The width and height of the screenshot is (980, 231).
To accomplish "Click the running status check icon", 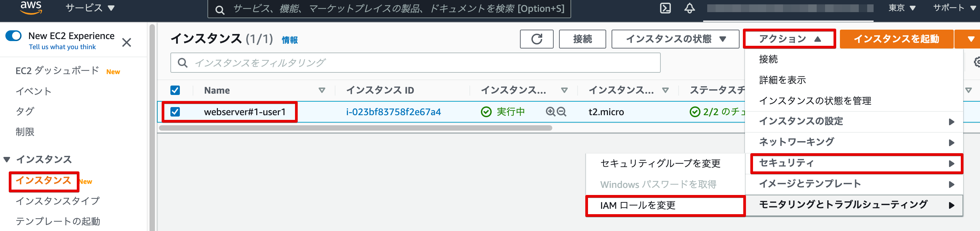I will [x=486, y=112].
